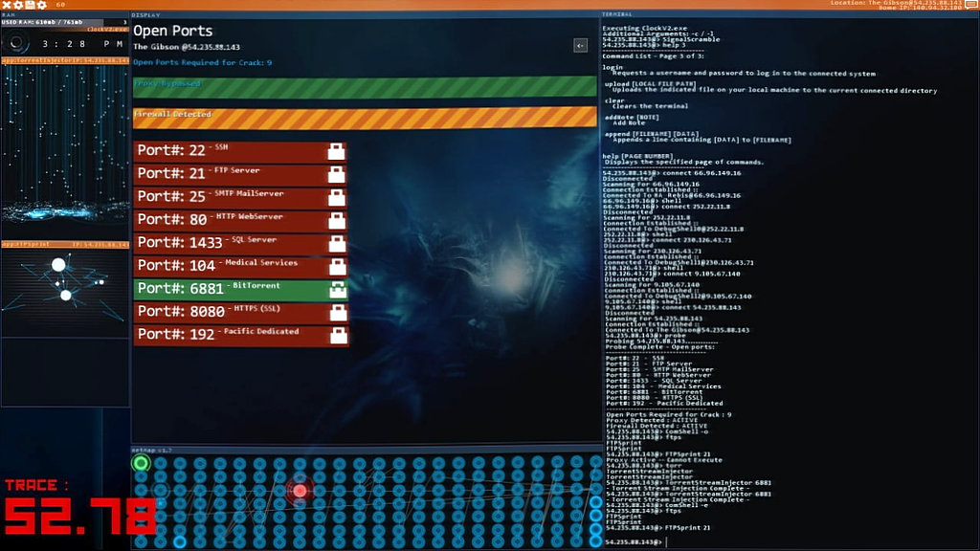This screenshot has width=980, height=551.
Task: Click the second gear icon beside save
Action: coord(42,5)
